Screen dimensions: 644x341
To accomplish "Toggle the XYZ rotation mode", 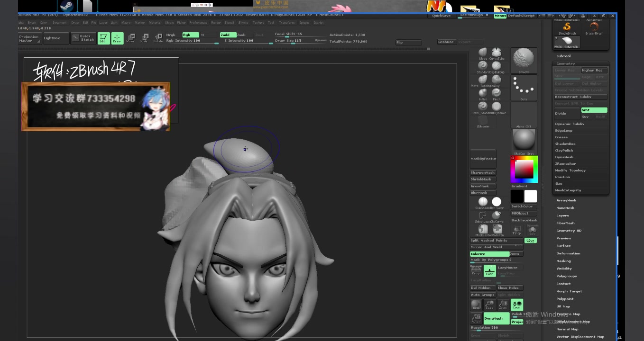I will pos(531,241).
